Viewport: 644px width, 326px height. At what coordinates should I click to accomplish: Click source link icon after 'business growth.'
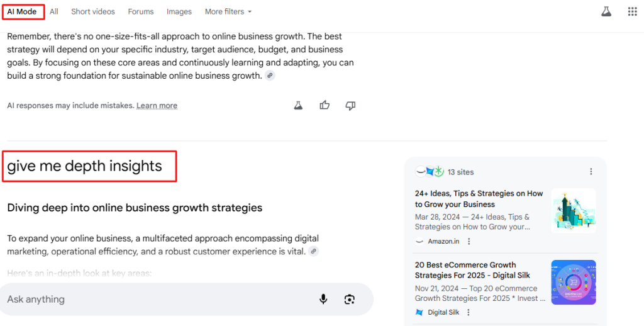pyautogui.click(x=270, y=76)
